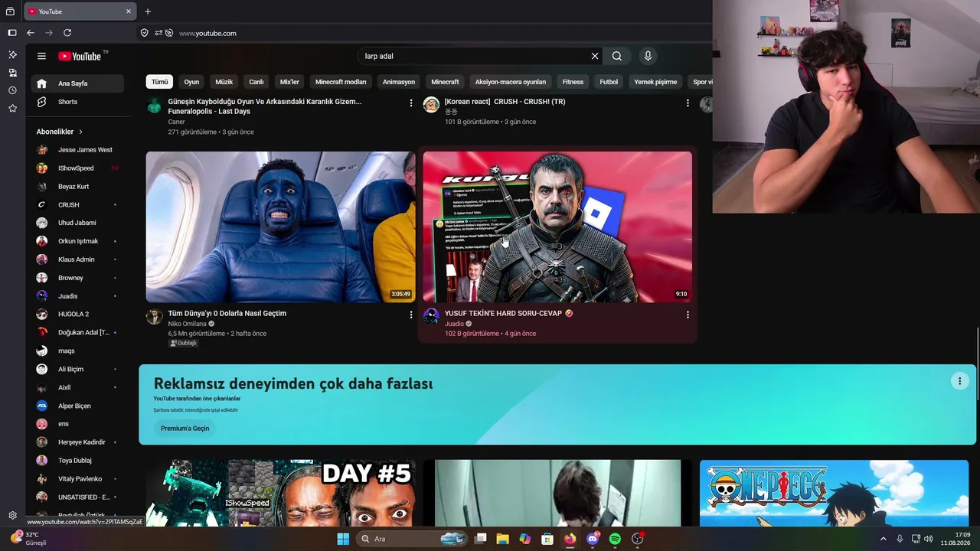Open the Toya Dublaj subscription channel

[77, 461]
